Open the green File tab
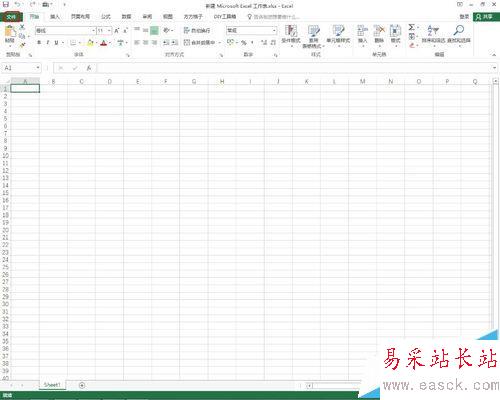 tap(11, 17)
